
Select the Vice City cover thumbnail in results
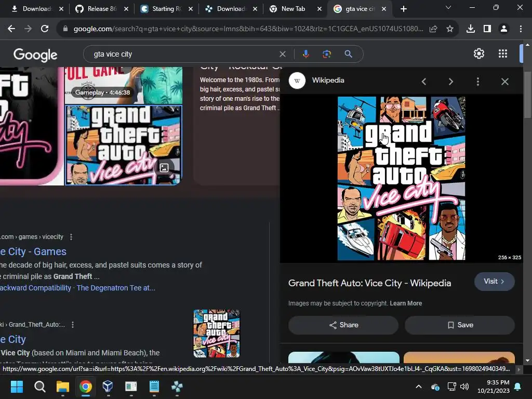coord(124,145)
